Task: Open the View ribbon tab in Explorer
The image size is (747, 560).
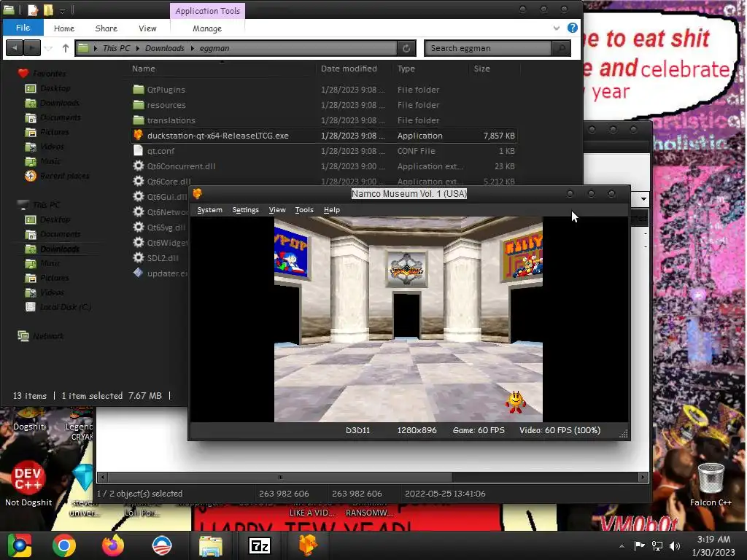Action: tap(147, 28)
